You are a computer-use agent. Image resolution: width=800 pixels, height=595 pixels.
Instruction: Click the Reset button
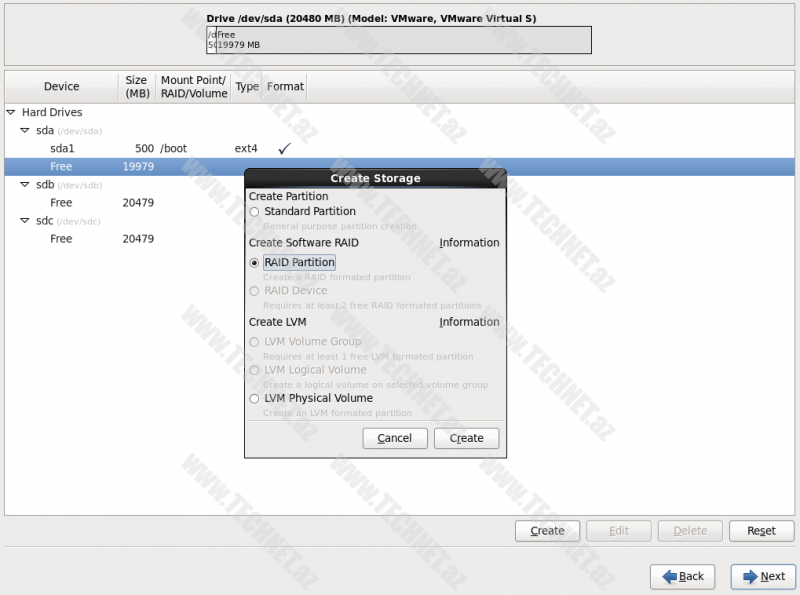(x=761, y=531)
